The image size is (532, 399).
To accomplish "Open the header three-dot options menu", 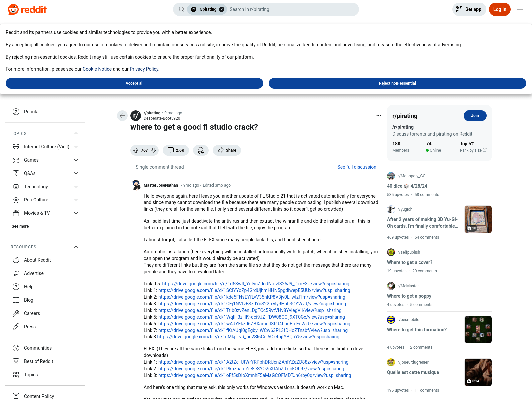I will point(520,9).
